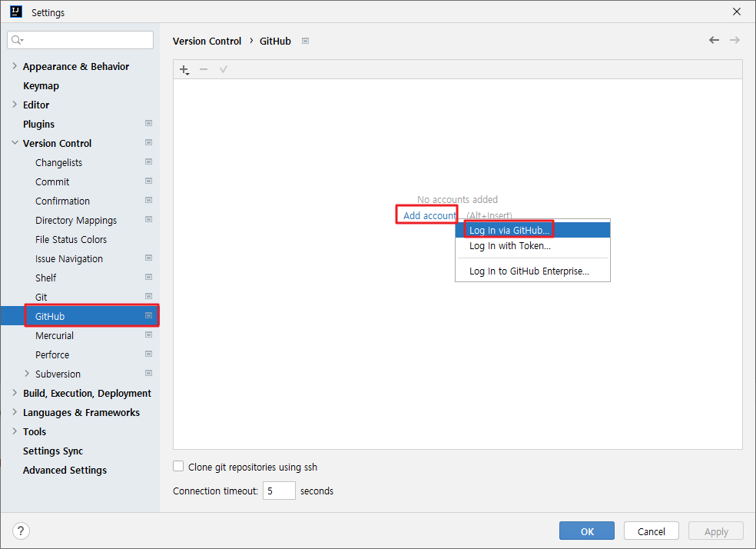Click the add account plus toolbar icon
The height and width of the screenshot is (549, 756).
184,69
